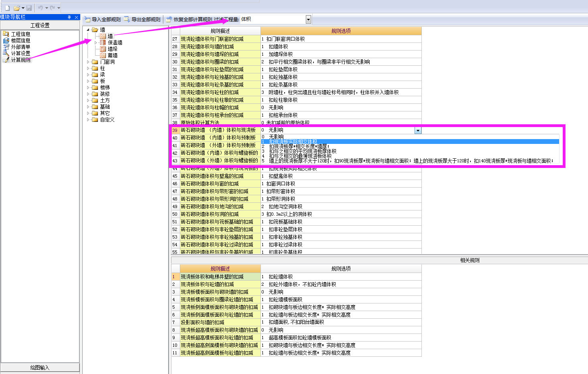The height and width of the screenshot is (374, 588).
Task: Click the Undo arrow icon
Action: pyautogui.click(x=40, y=8)
